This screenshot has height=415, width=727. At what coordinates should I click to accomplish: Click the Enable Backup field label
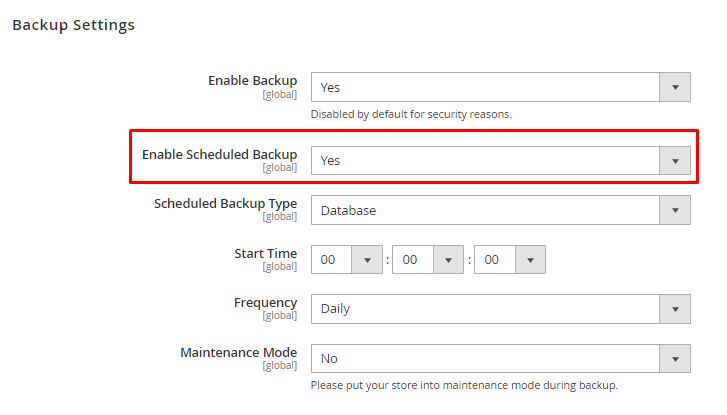[x=252, y=80]
